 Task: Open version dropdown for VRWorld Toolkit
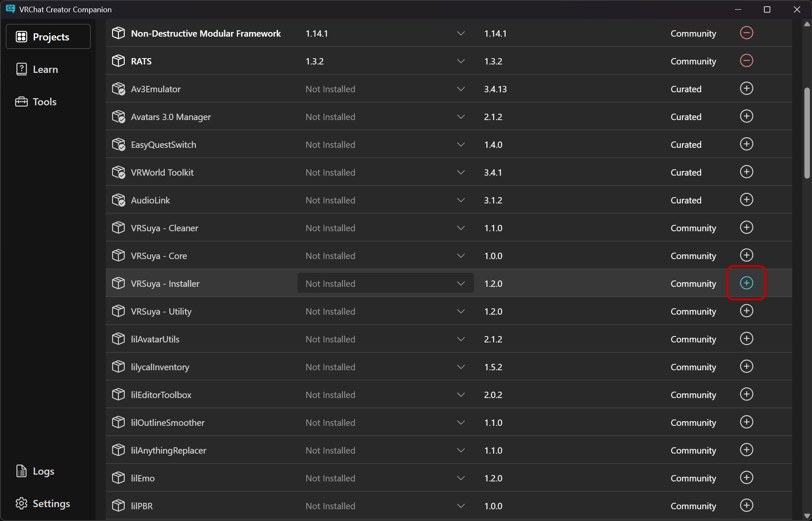(x=386, y=172)
